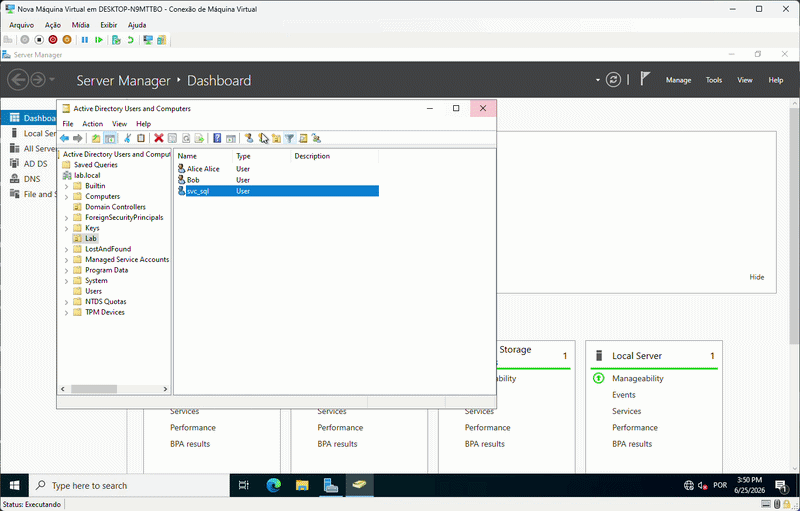Click the clipboard icon beside Cut

coord(141,138)
